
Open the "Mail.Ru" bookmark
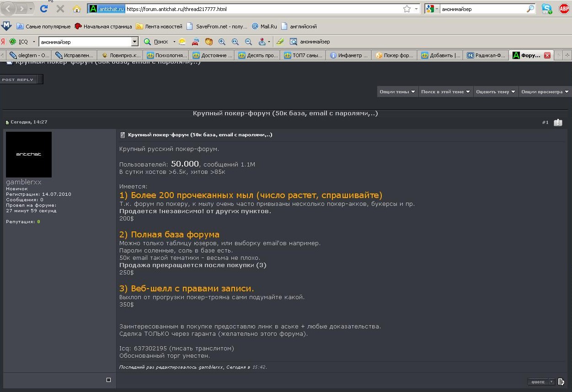coord(265,27)
